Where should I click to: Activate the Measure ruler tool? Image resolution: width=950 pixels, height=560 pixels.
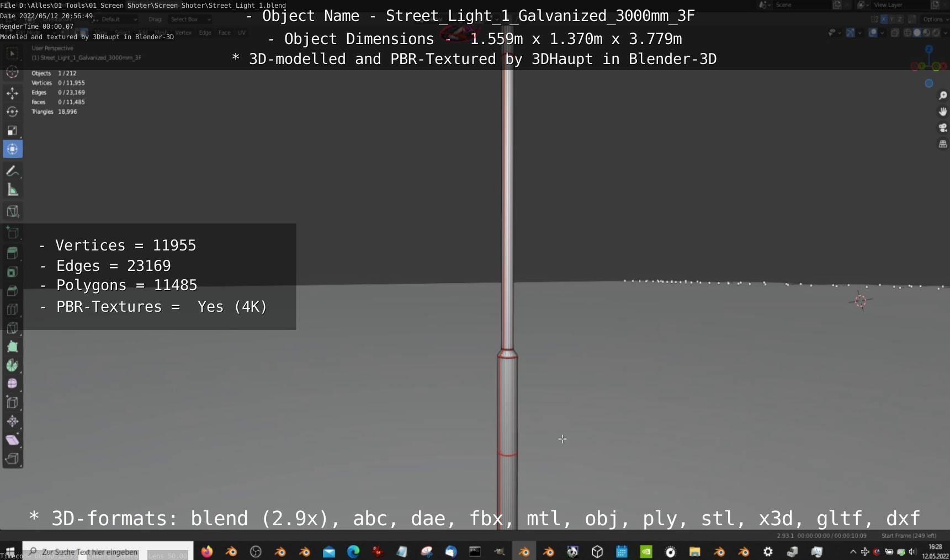[12, 190]
